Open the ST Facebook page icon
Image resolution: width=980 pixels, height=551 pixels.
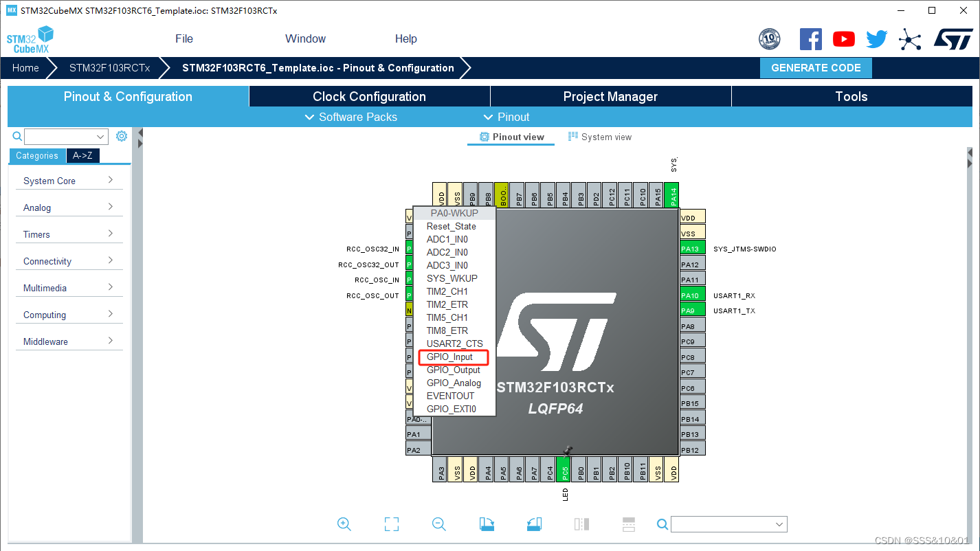(811, 39)
